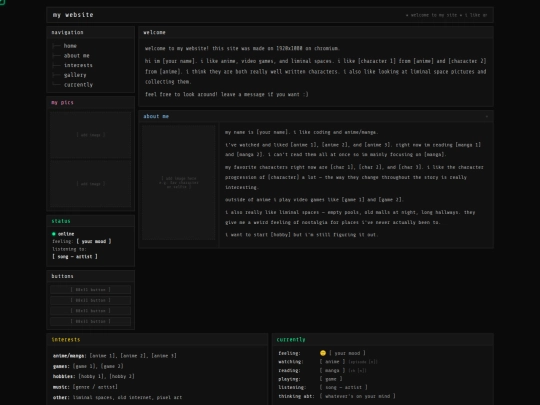The image size is (540, 405).
Task: Click the my website title
Action: point(73,15)
